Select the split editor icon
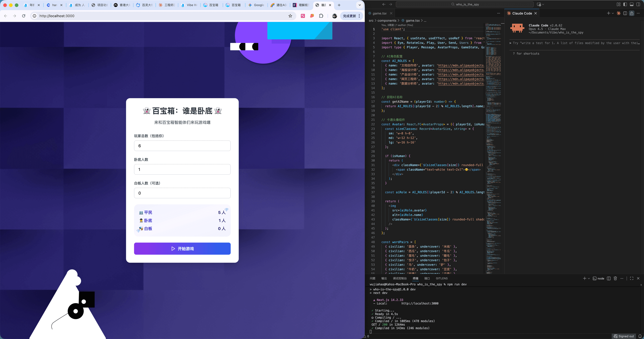The image size is (644, 339). pos(625,13)
